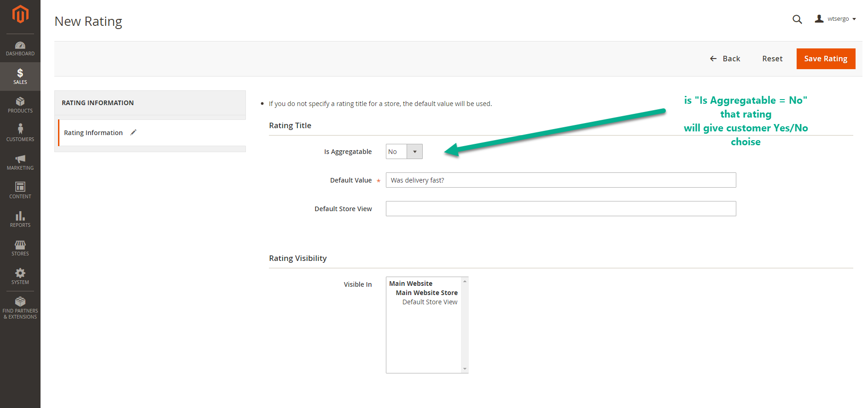Screen dimensions: 868x408
Task: Click the Rating Title section heading
Action: [x=290, y=125]
